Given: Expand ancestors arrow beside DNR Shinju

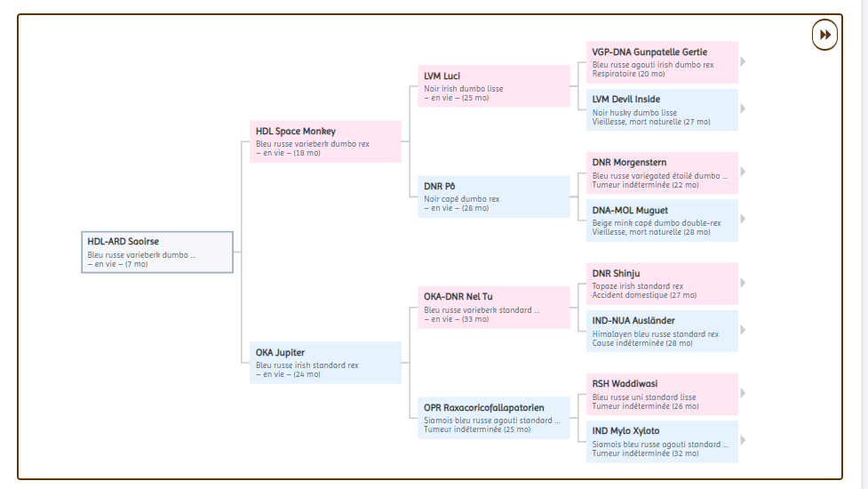Looking at the screenshot, I should point(743,284).
